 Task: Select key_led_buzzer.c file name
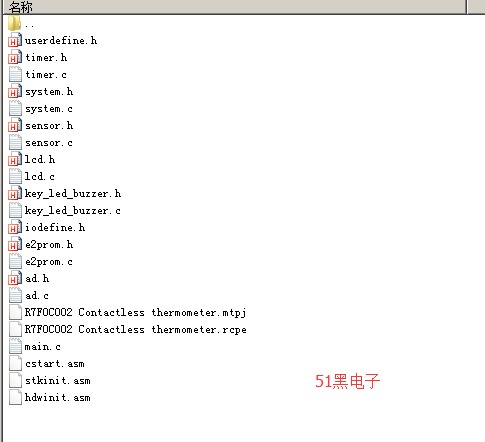click(72, 211)
